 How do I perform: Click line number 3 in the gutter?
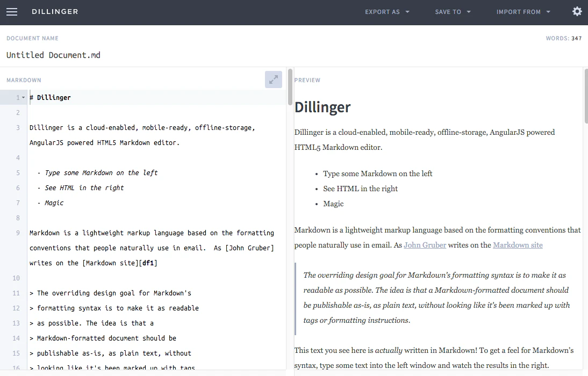pos(18,128)
